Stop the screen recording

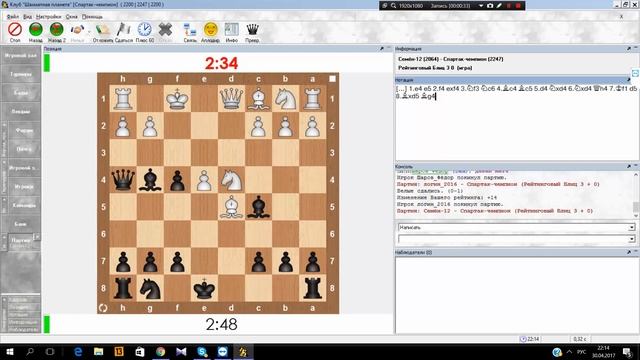(x=518, y=6)
